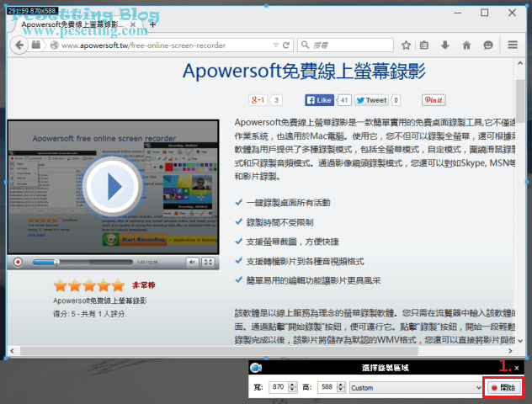Click the red record button under video

point(18,263)
